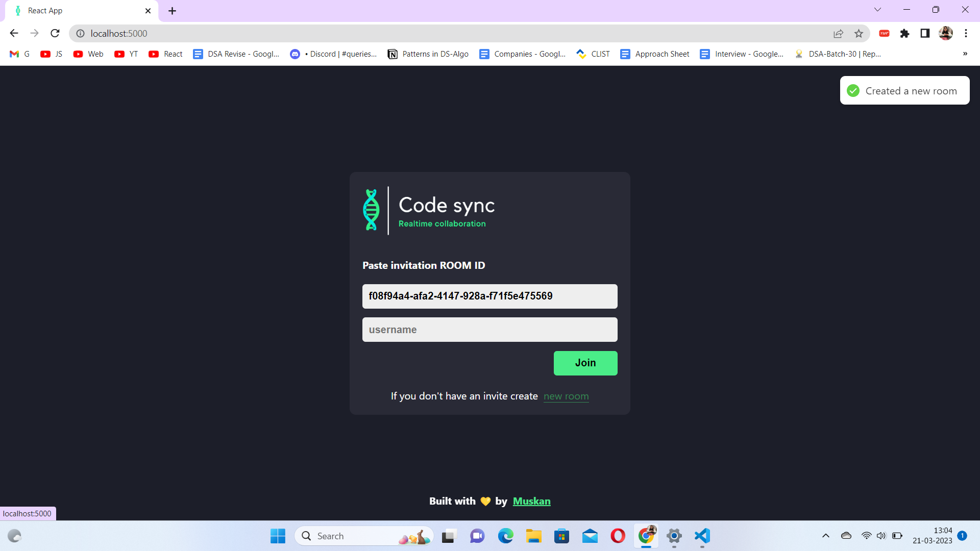Launch Visual Studio Code from the taskbar
Screen dimensions: 980x551
point(702,536)
